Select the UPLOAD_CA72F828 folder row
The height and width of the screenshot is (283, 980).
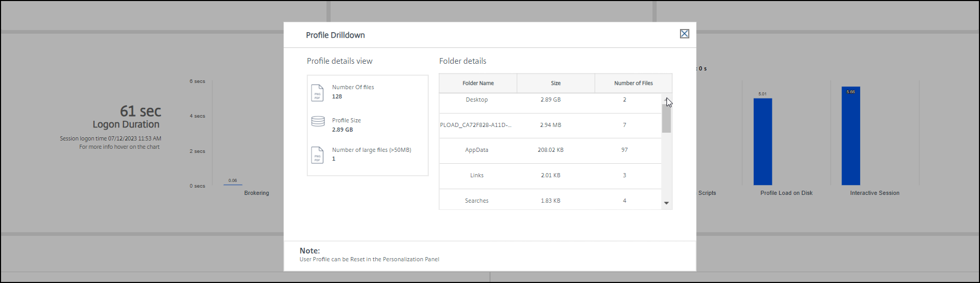pyautogui.click(x=475, y=125)
